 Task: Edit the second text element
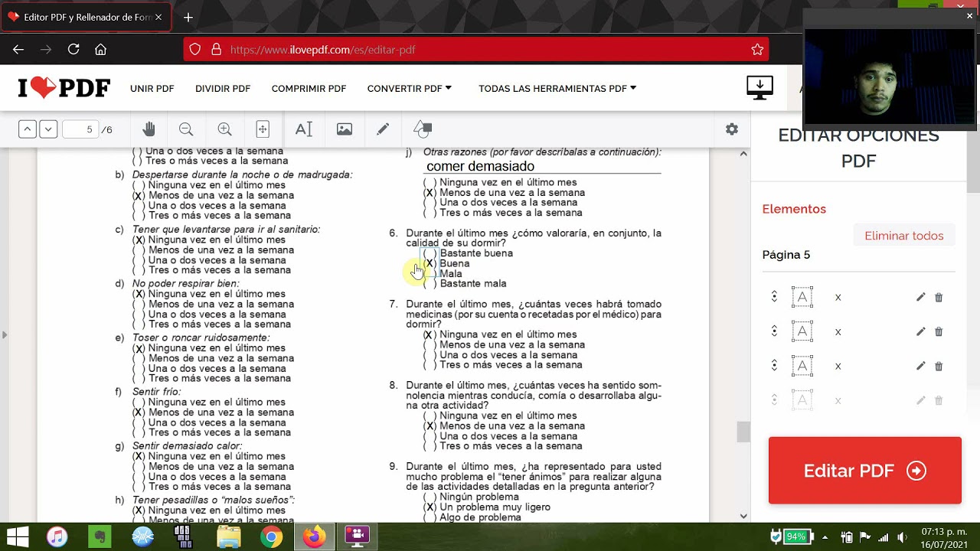pos(920,331)
